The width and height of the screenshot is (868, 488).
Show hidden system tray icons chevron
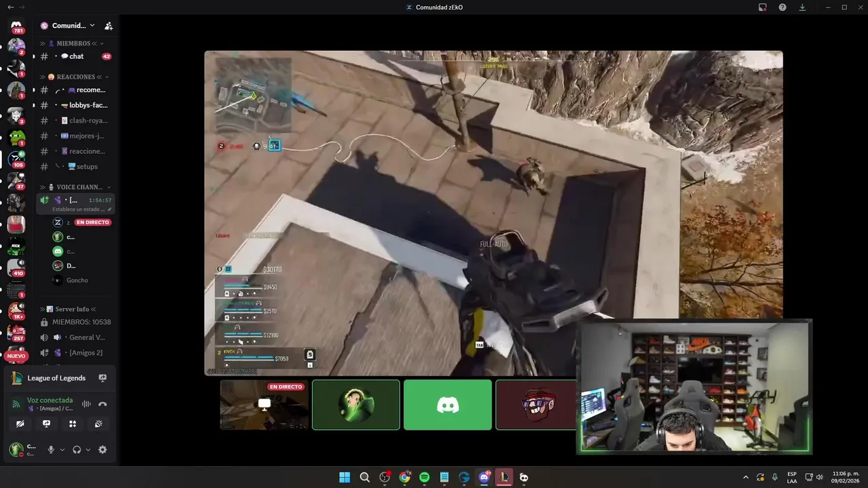tap(746, 477)
